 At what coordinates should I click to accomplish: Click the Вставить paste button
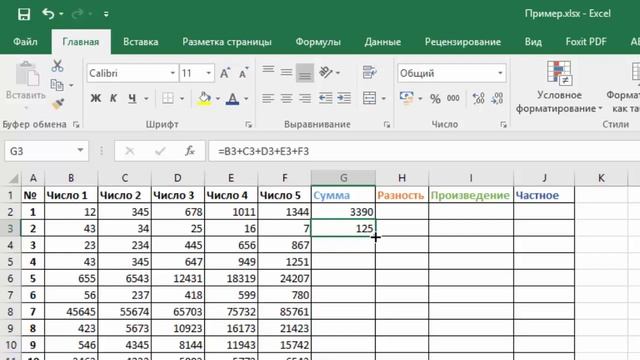pyautogui.click(x=26, y=84)
